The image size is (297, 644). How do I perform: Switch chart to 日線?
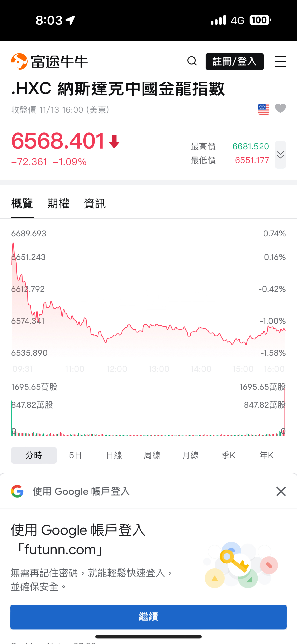coord(114,455)
